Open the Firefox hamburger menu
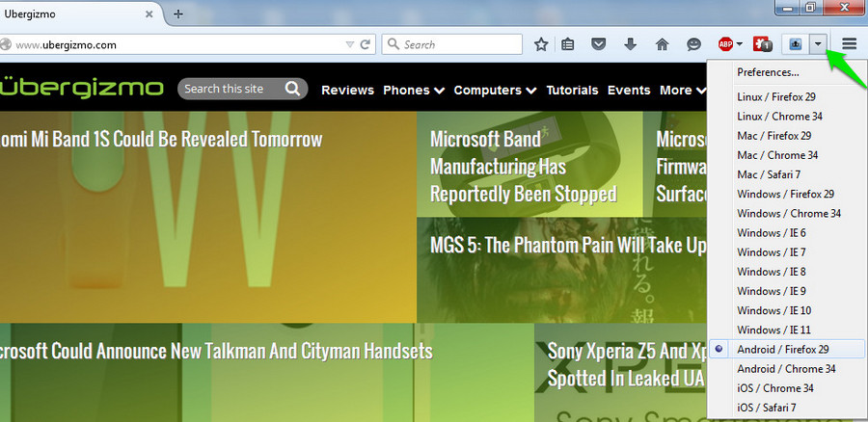Image resolution: width=868 pixels, height=422 pixels. [849, 44]
